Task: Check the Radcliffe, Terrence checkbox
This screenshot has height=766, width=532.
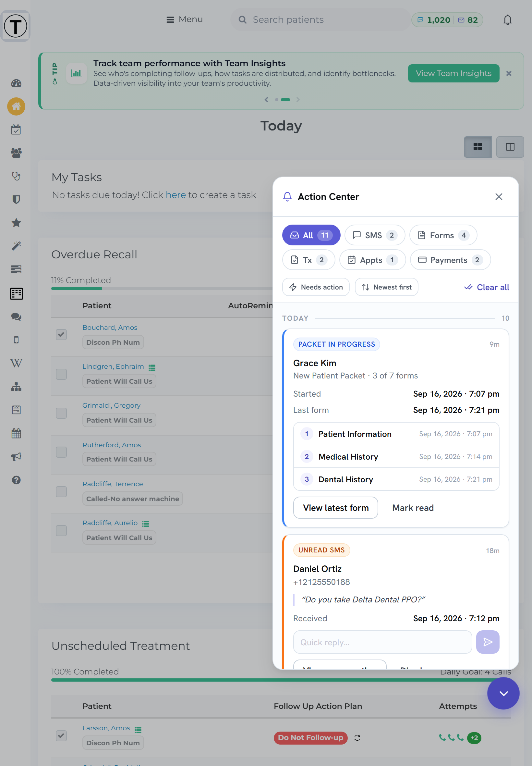Action: [61, 491]
